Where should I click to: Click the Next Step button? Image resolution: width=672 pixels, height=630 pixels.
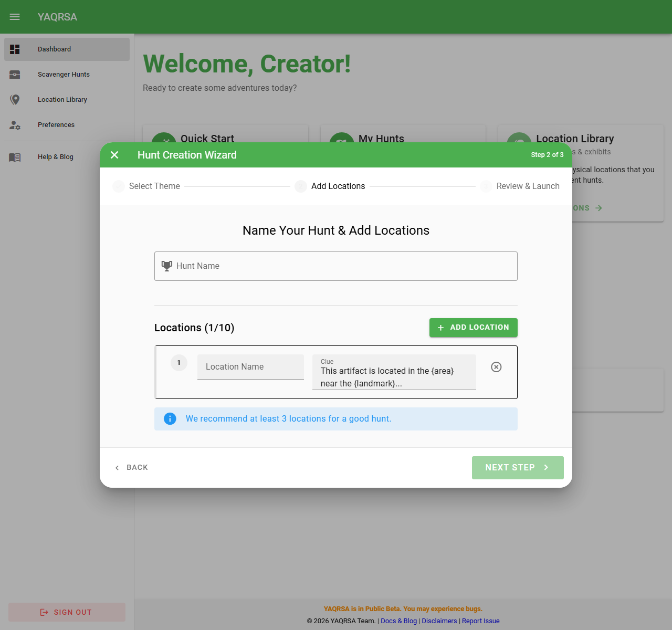tap(518, 468)
